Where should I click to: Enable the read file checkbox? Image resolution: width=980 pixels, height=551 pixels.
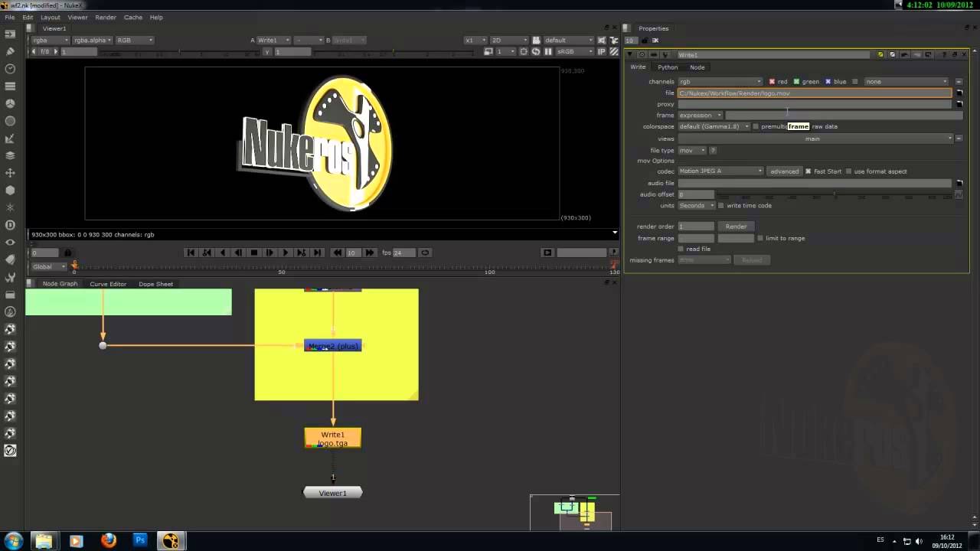[x=681, y=249]
